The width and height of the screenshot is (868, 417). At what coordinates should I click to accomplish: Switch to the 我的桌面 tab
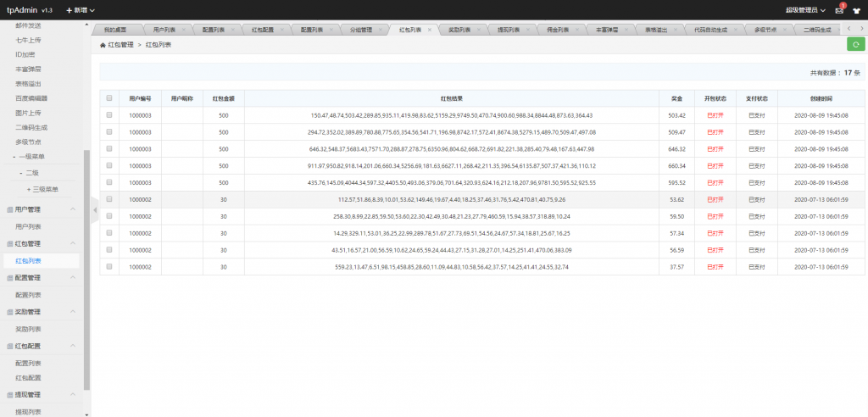(x=115, y=30)
